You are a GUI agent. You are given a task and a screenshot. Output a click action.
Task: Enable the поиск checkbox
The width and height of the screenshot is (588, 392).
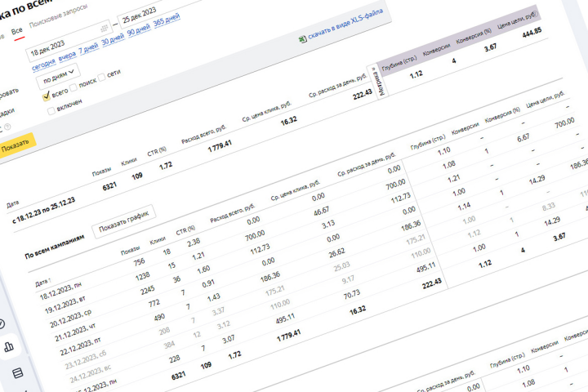pyautogui.click(x=73, y=87)
